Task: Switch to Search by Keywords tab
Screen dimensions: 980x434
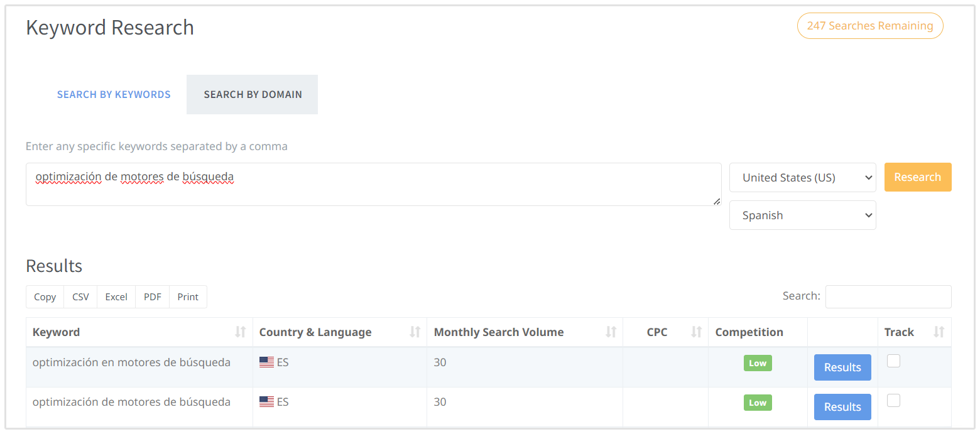Action: pos(114,95)
